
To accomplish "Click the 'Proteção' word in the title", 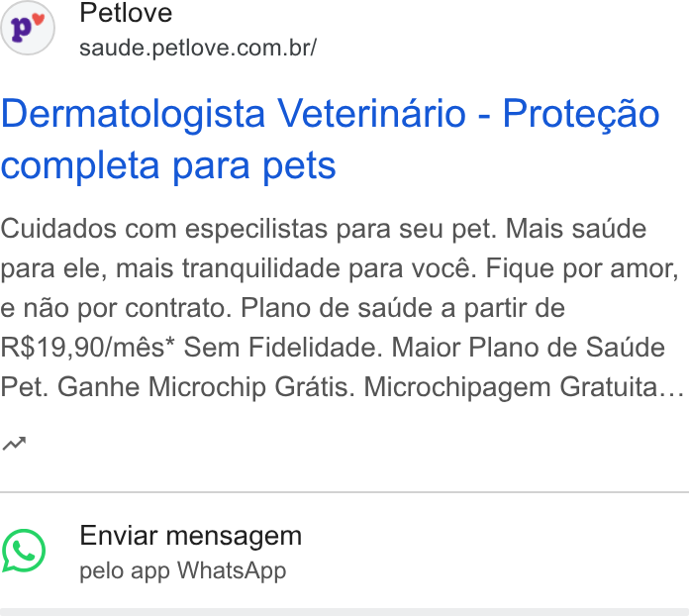I will [581, 114].
